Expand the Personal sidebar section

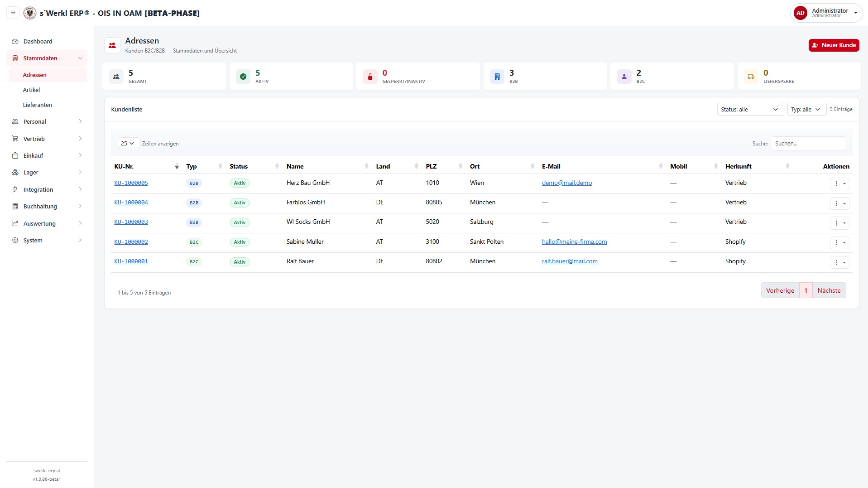click(47, 121)
